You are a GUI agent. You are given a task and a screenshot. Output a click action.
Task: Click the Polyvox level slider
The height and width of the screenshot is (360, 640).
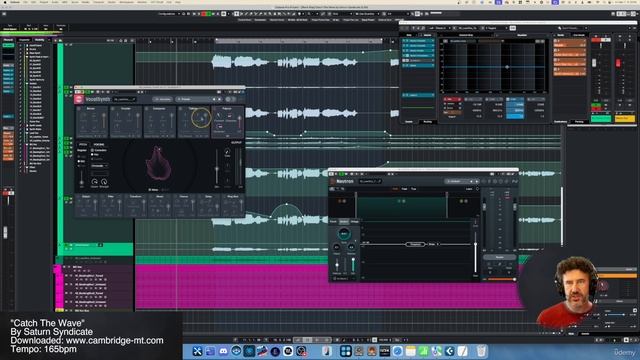(x=240, y=121)
